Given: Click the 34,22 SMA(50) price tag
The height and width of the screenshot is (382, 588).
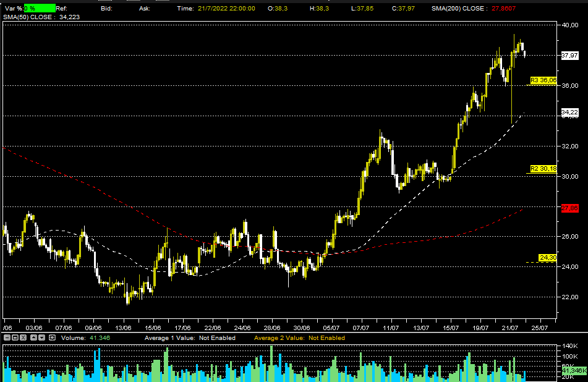Looking at the screenshot, I should tap(569, 112).
